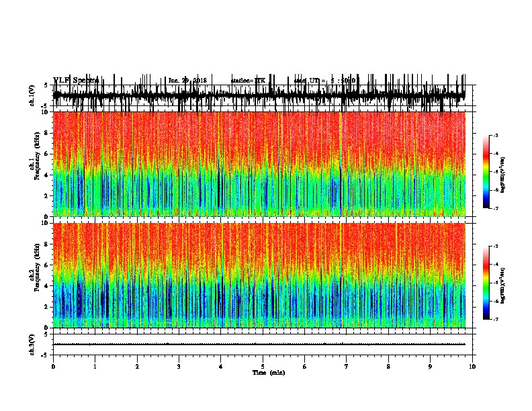Screen dimensions: 532x411
Task: Click the ch.1 frequency tick '2'
Action: (46, 195)
